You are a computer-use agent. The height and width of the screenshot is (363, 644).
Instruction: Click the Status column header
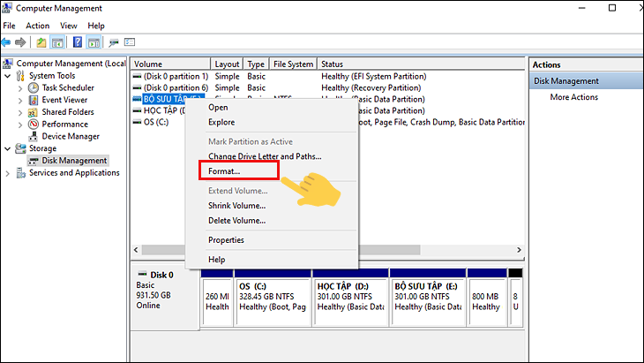(x=422, y=64)
